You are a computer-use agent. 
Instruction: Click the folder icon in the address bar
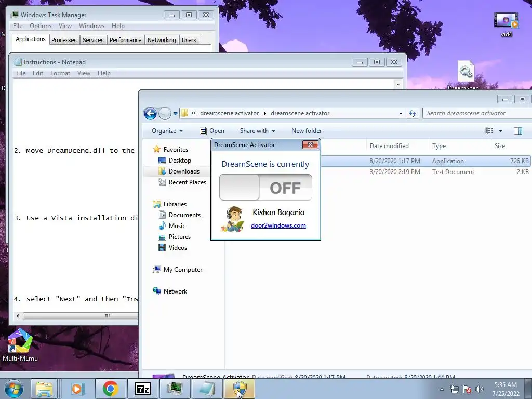(x=184, y=113)
